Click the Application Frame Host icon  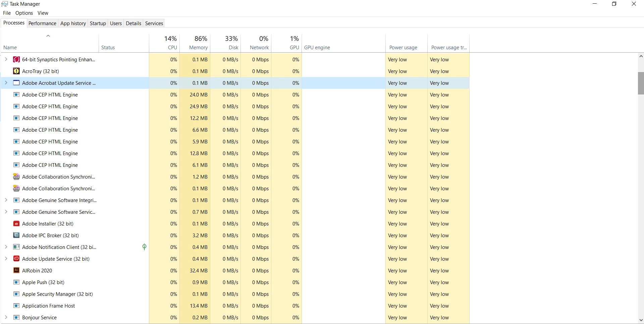[x=16, y=306]
